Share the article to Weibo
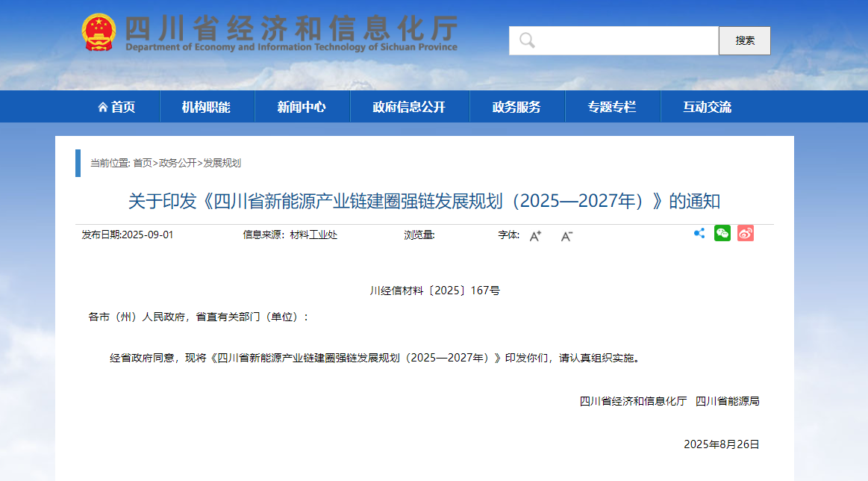Image resolution: width=868 pixels, height=481 pixels. point(744,233)
